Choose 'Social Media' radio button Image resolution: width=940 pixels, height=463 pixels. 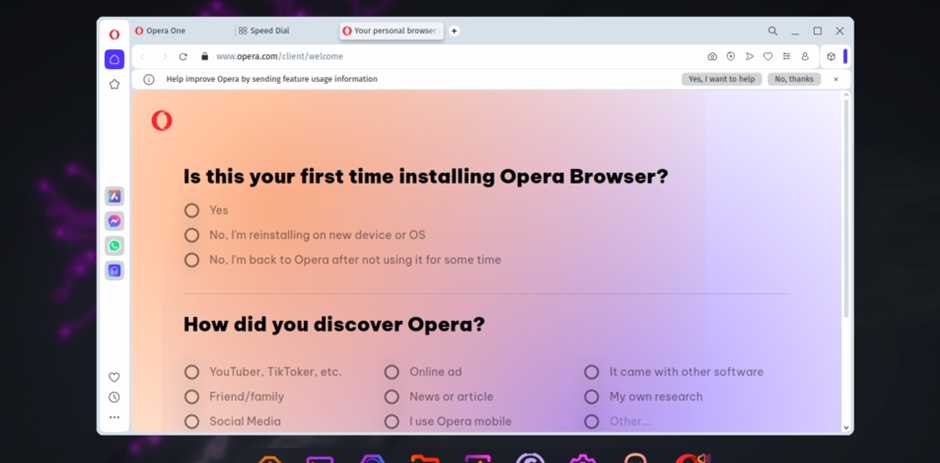point(192,422)
